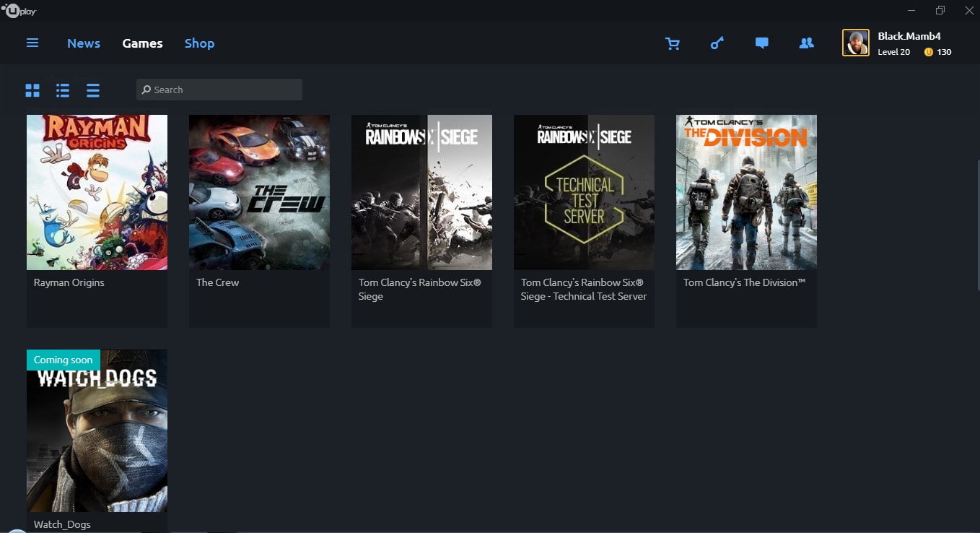Switch to detailed list view
980x533 pixels.
coord(63,90)
